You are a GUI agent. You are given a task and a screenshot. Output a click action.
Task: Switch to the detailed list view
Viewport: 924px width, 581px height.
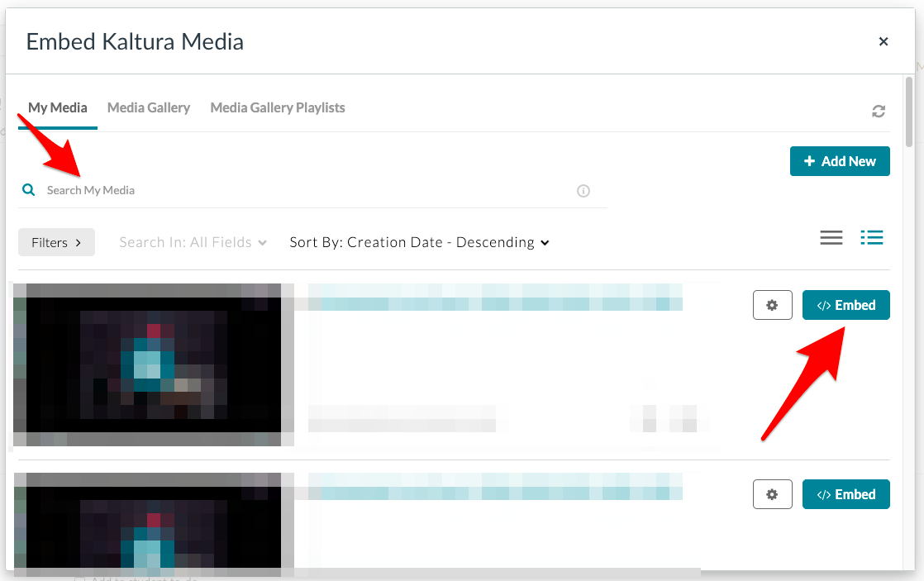click(872, 238)
